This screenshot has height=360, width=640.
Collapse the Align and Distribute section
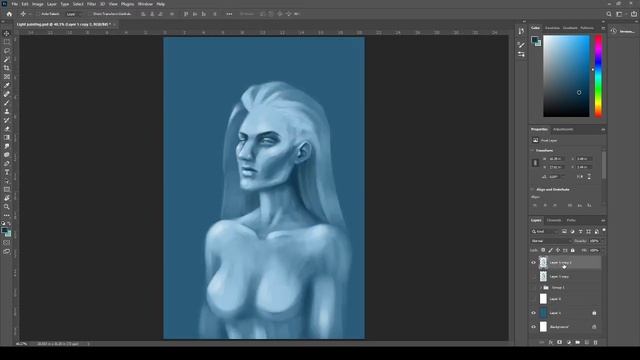pyautogui.click(x=533, y=189)
